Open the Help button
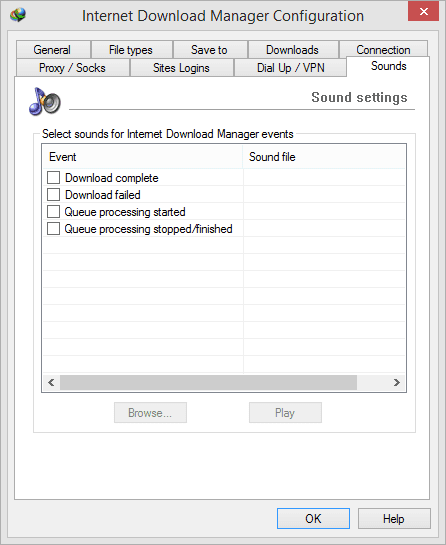The width and height of the screenshot is (446, 545). coord(394,519)
